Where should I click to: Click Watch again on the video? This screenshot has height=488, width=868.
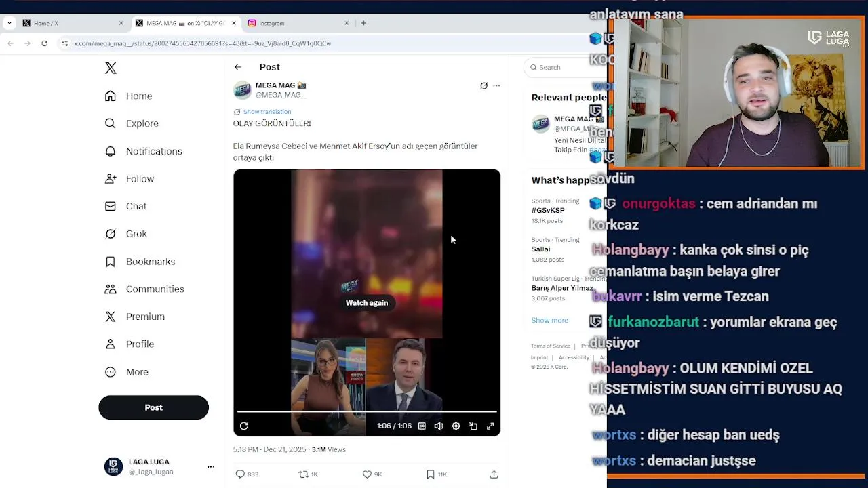367,303
